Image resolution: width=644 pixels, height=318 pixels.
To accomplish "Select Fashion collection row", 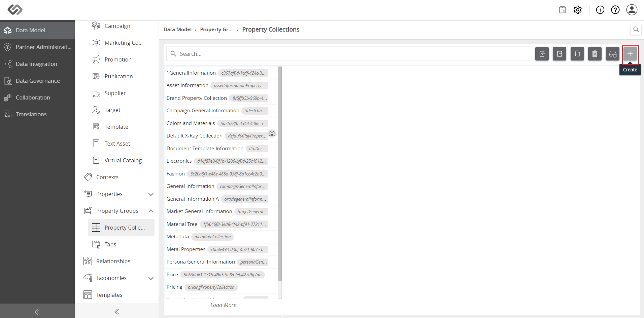I will 221,174.
